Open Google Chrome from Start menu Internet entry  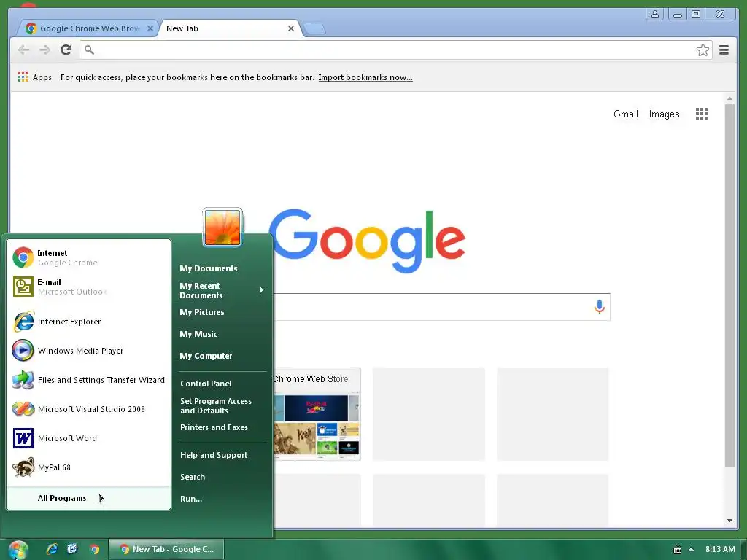click(88, 257)
